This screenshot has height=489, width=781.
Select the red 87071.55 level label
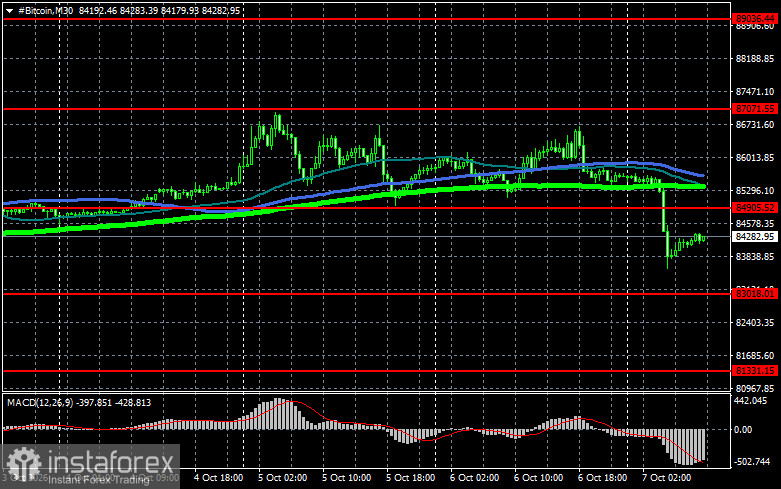[755, 109]
